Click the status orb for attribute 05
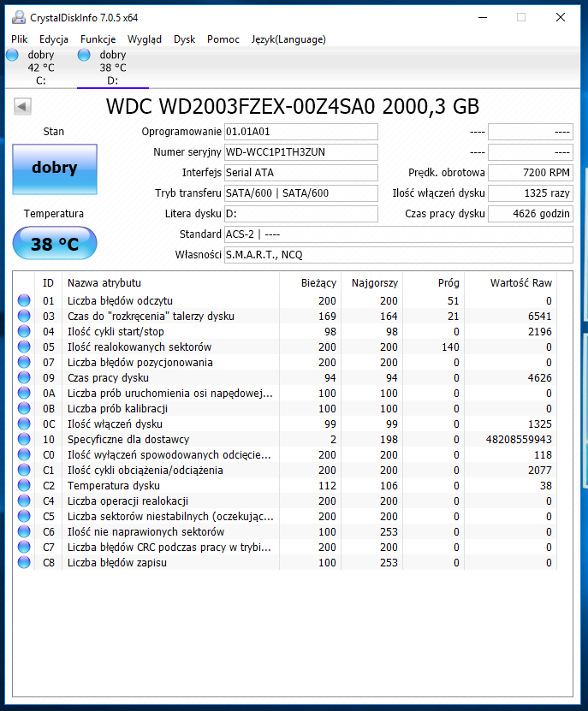588x711 pixels. pyautogui.click(x=24, y=347)
